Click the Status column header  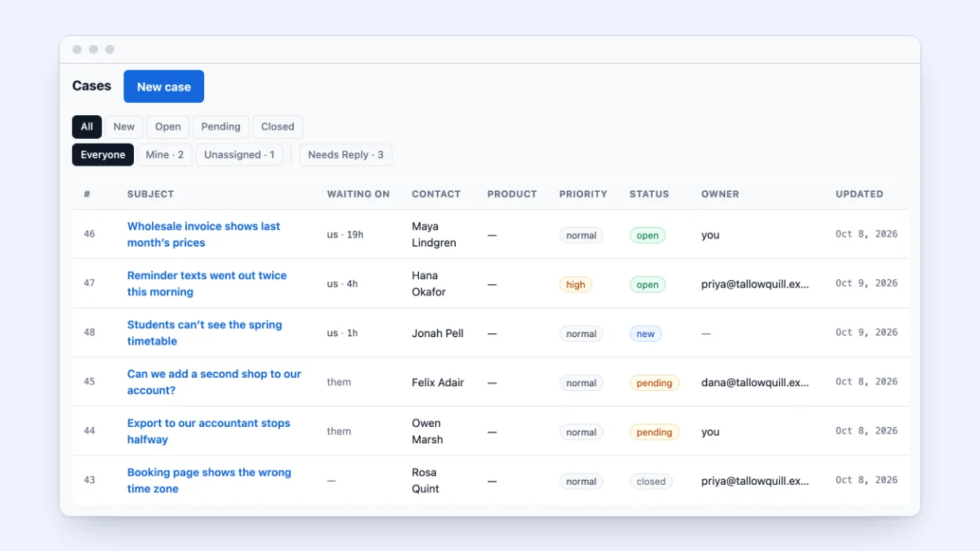pyautogui.click(x=649, y=194)
